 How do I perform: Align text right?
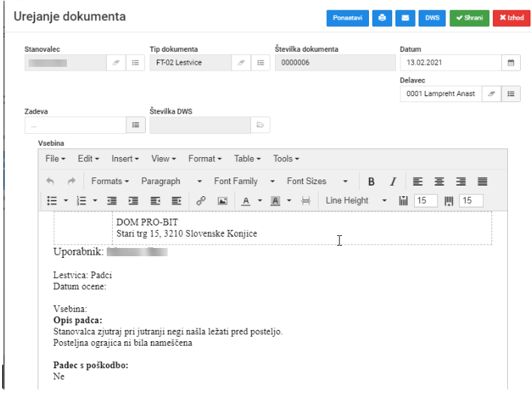[461, 182]
